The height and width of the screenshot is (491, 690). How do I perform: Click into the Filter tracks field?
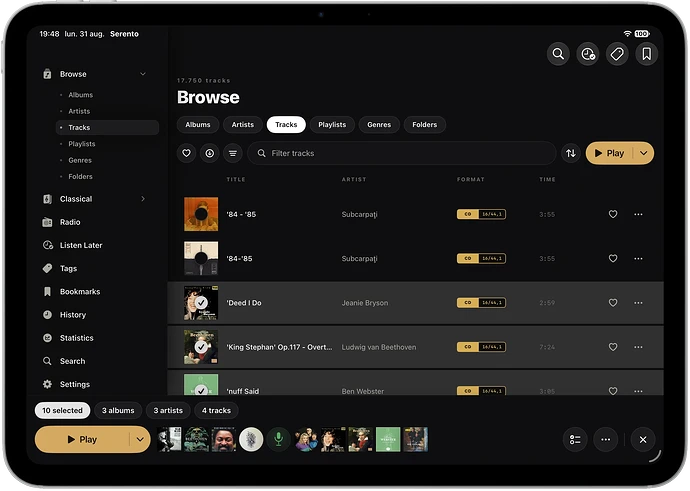pos(402,153)
